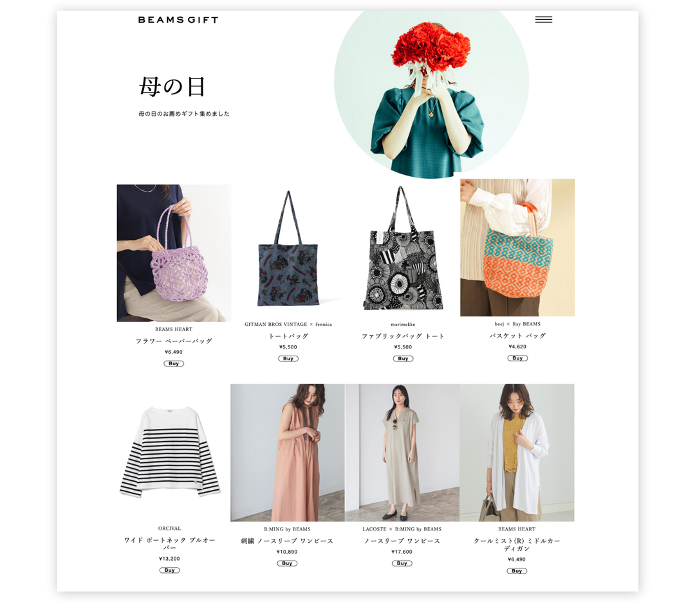Click the BEAMS GIFT logo

(x=178, y=20)
